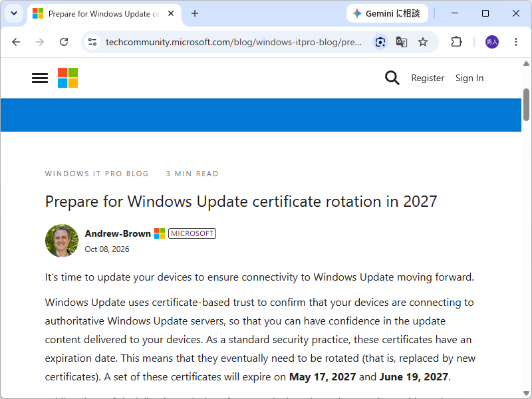This screenshot has height=399, width=532.
Task: Reload the current page
Action: (64, 42)
